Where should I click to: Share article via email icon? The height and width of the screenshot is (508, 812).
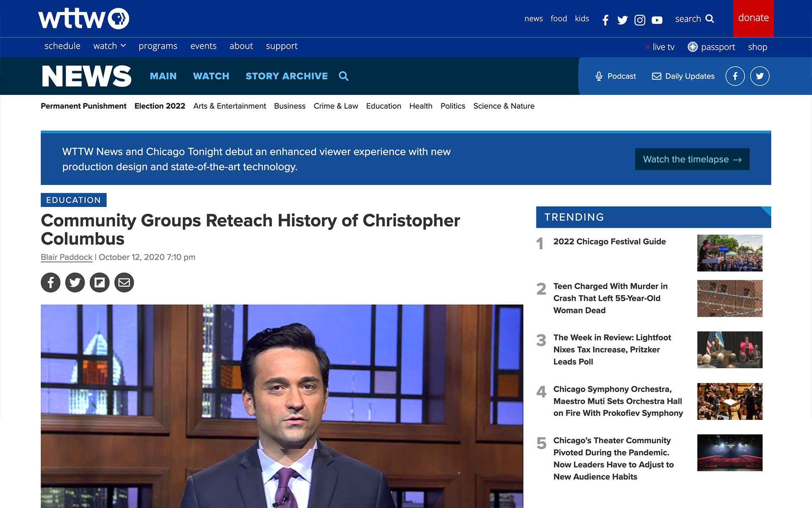tap(124, 282)
